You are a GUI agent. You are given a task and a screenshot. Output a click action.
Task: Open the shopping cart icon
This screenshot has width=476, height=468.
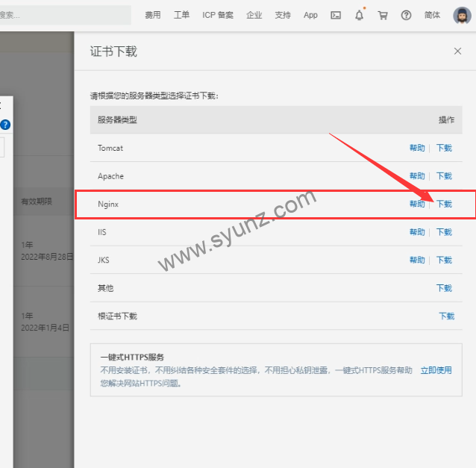(383, 15)
